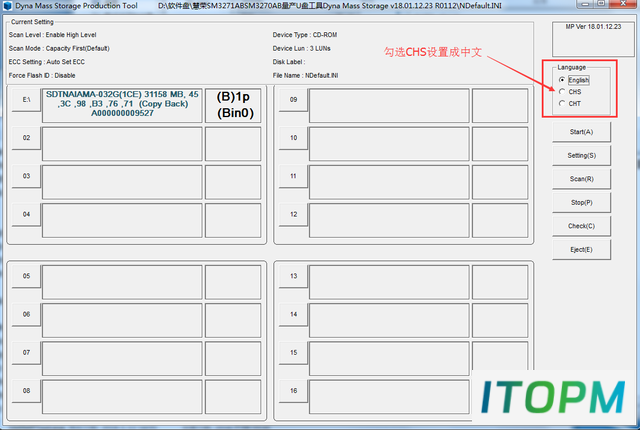Click the Start(A) button
This screenshot has height=430, width=640.
(x=581, y=132)
